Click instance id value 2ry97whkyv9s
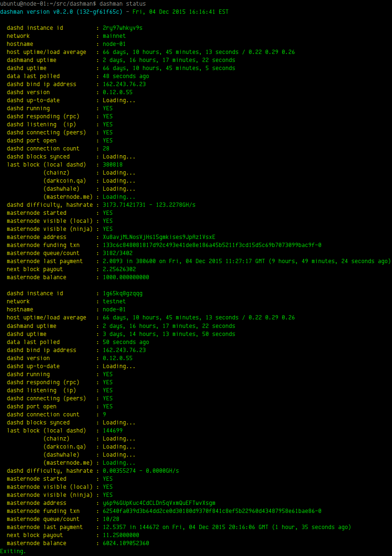The image size is (392, 556). 123,27
